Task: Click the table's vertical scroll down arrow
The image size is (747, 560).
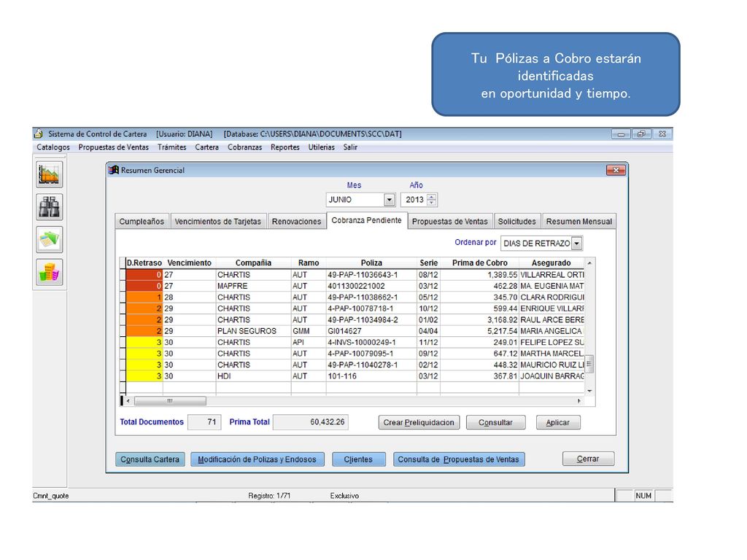Action: 589,391
